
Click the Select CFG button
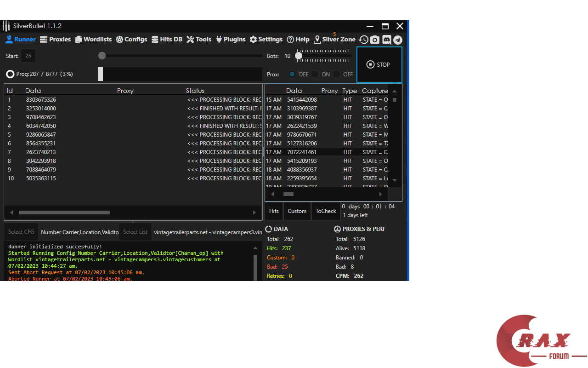click(x=21, y=232)
